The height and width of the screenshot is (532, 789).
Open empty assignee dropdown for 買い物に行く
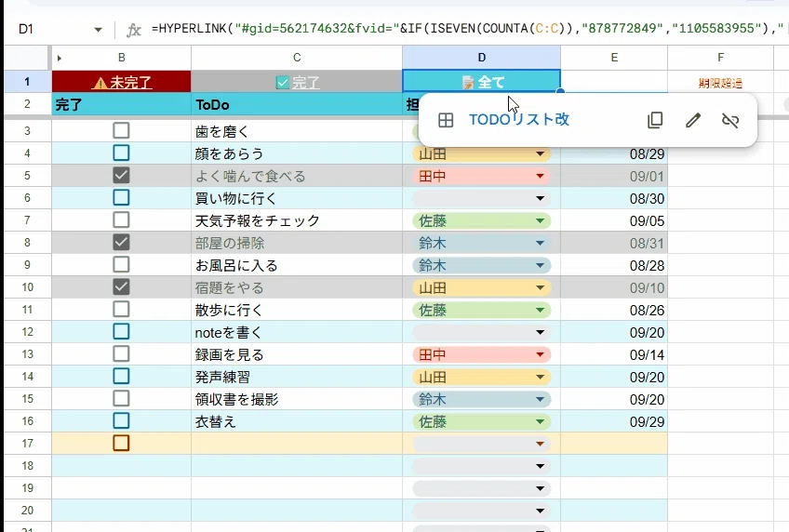[x=540, y=199]
